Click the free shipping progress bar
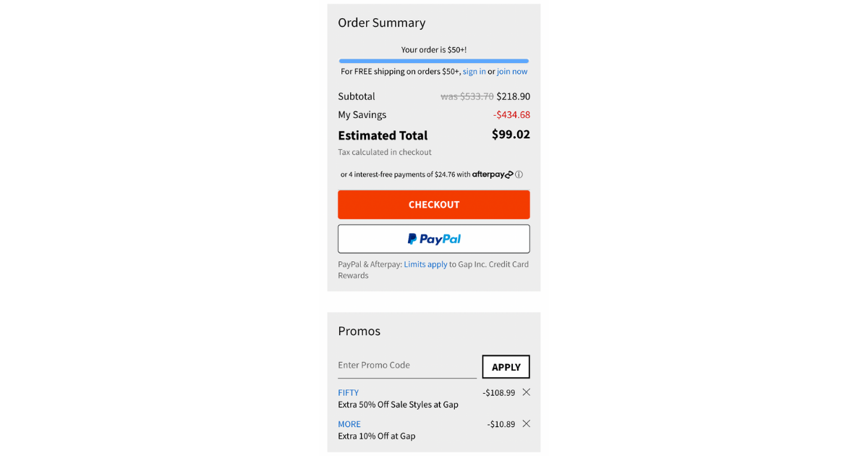The height and width of the screenshot is (456, 868). pyautogui.click(x=434, y=61)
